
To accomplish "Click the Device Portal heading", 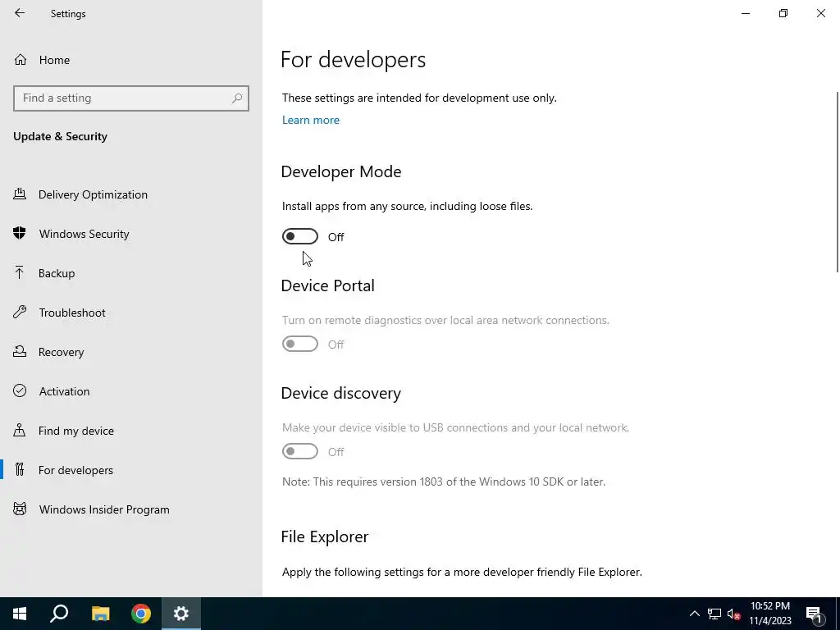I will pyautogui.click(x=328, y=285).
